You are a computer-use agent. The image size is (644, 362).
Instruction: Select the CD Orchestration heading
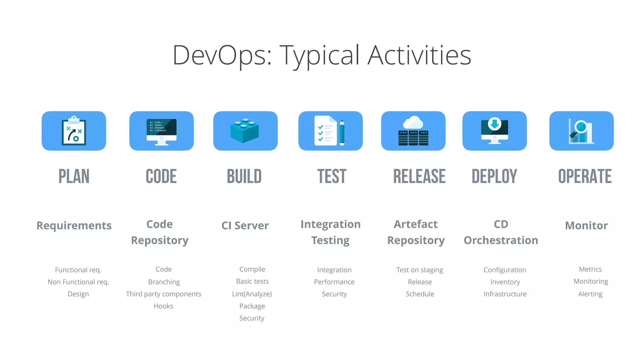[501, 232]
